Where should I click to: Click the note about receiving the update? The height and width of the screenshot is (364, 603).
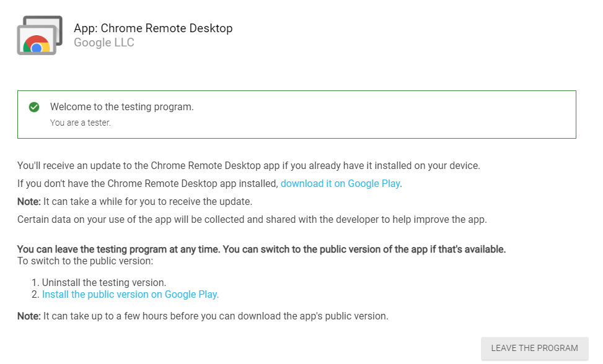[x=134, y=202]
